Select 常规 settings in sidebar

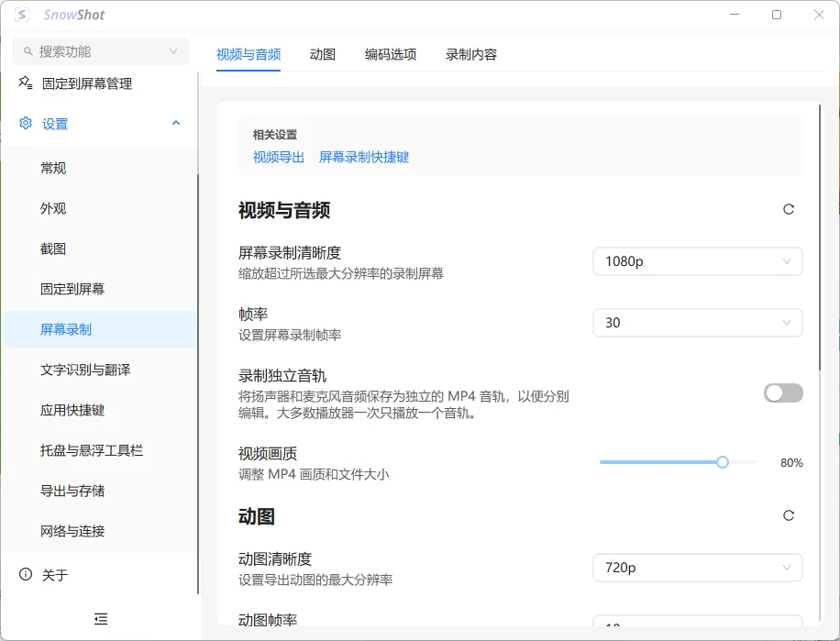[100, 168]
